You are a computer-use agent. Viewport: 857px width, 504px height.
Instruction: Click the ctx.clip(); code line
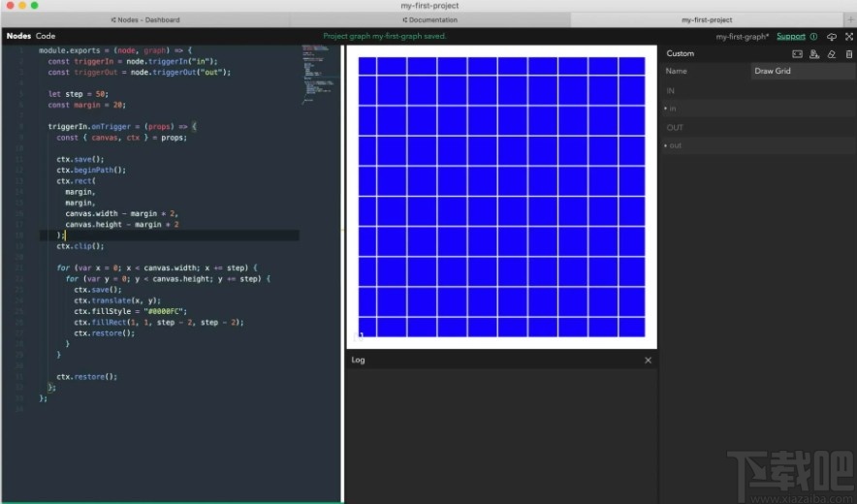click(80, 246)
